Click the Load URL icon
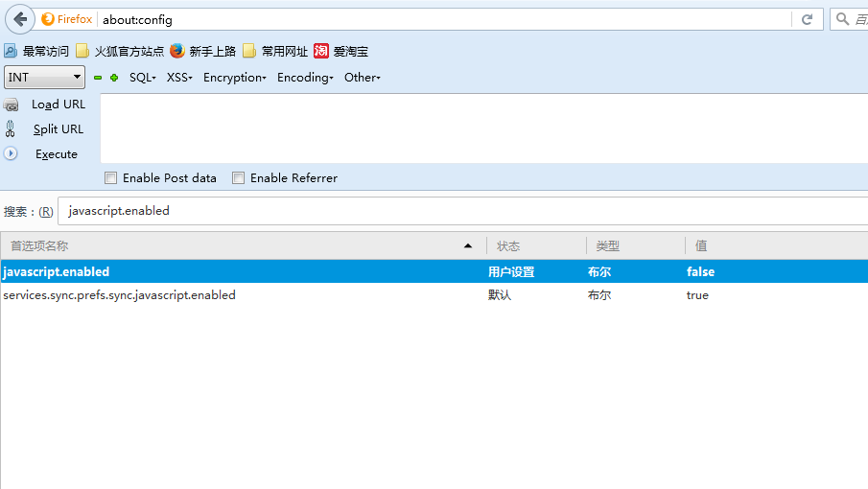The image size is (868, 489). coord(11,105)
